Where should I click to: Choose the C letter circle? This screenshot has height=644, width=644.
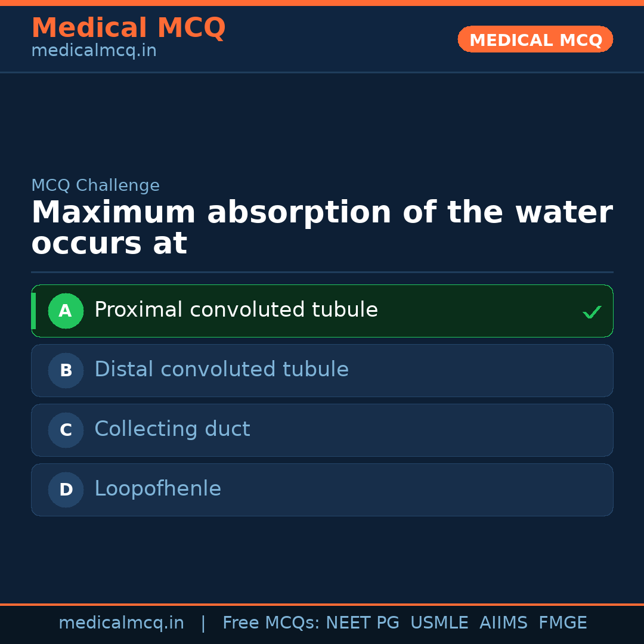tap(66, 430)
